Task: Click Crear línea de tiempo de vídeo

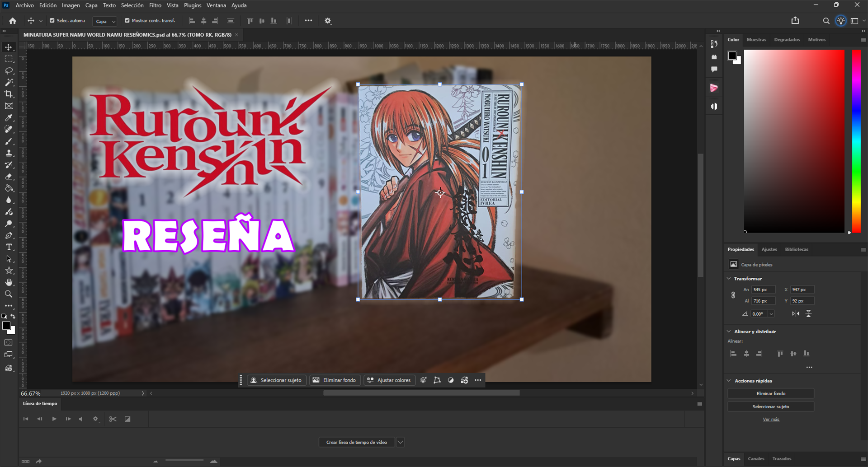Action: (x=357, y=442)
